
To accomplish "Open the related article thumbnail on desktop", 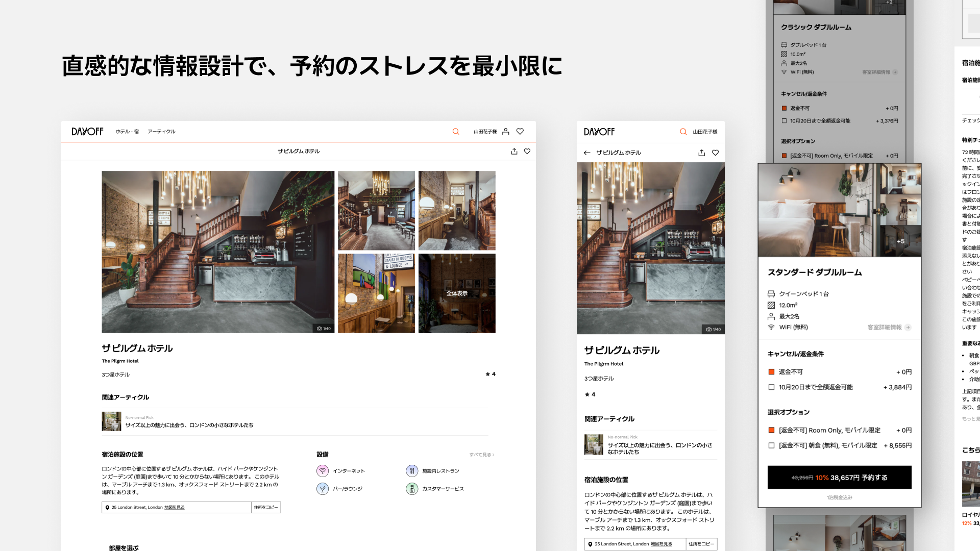I will [111, 421].
